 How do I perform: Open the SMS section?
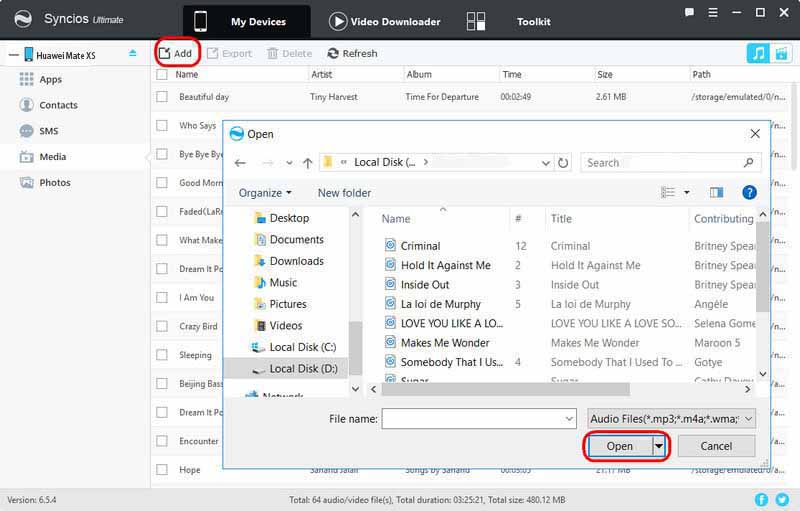point(39,131)
